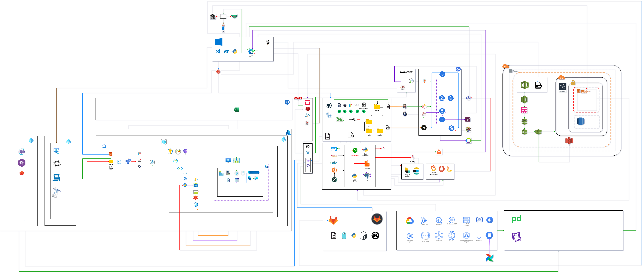
Task: Select the CSV file icon
Action: pyautogui.click(x=268, y=42)
